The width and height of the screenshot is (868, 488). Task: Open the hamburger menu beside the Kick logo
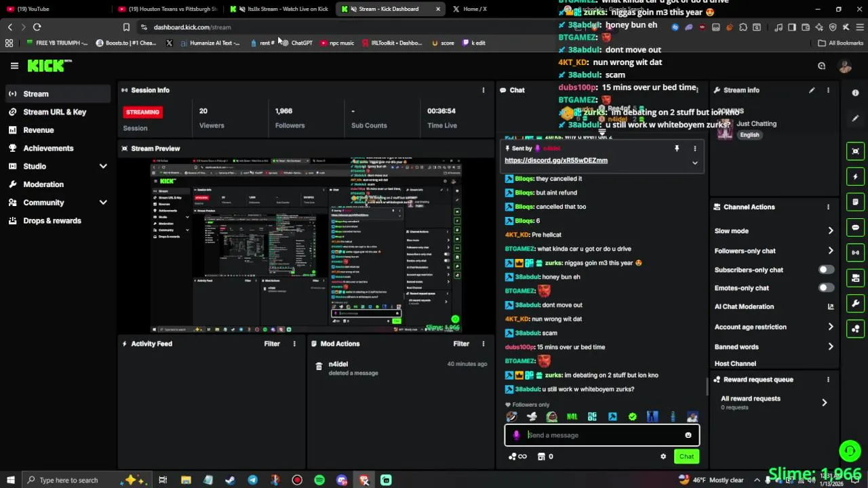tap(14, 66)
